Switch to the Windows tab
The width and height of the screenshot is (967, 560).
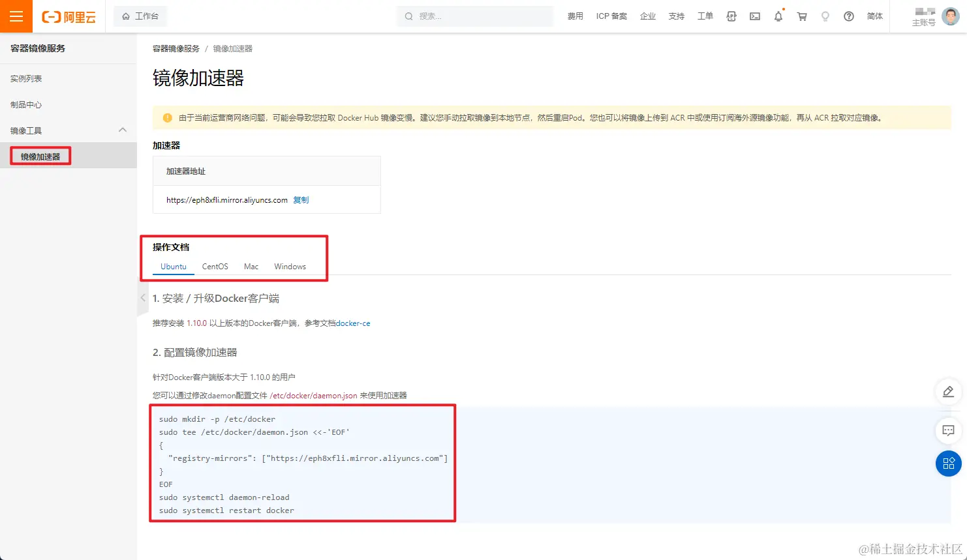click(x=289, y=266)
